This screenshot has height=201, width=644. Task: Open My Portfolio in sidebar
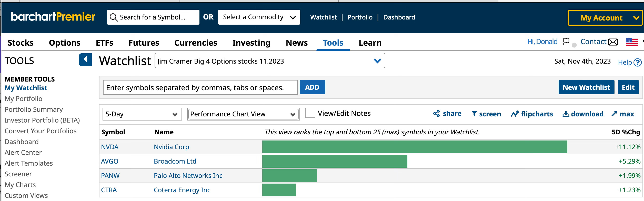[x=23, y=99]
